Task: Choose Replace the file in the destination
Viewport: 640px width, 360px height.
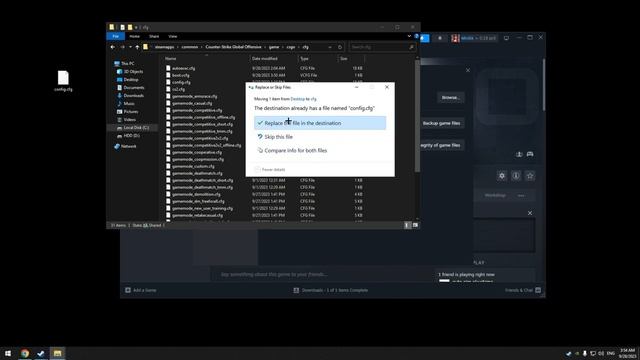Action: click(x=320, y=123)
